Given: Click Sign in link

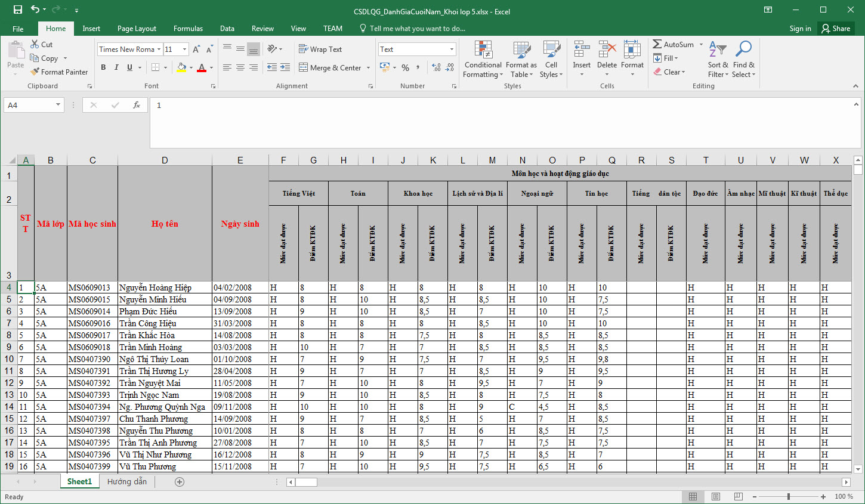Looking at the screenshot, I should tap(800, 29).
